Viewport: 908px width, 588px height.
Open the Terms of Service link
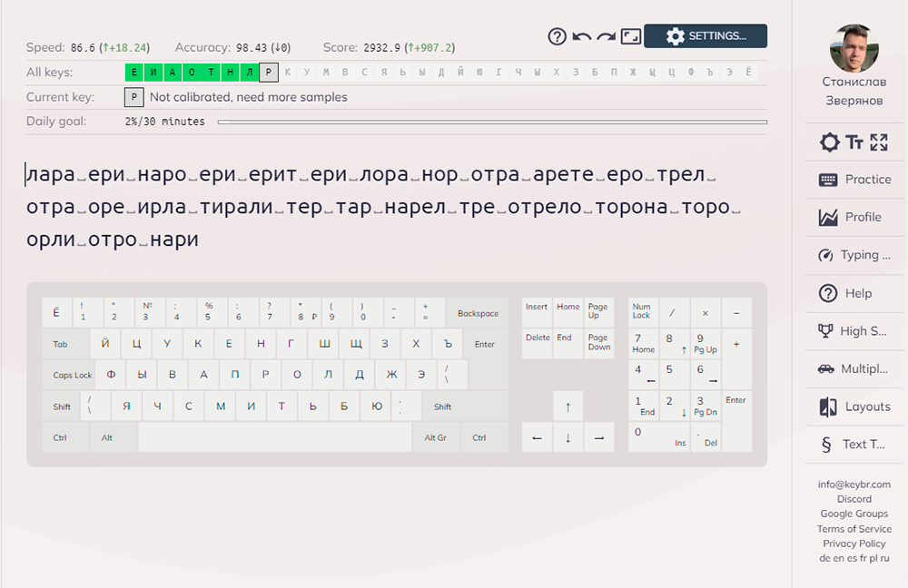pos(854,529)
